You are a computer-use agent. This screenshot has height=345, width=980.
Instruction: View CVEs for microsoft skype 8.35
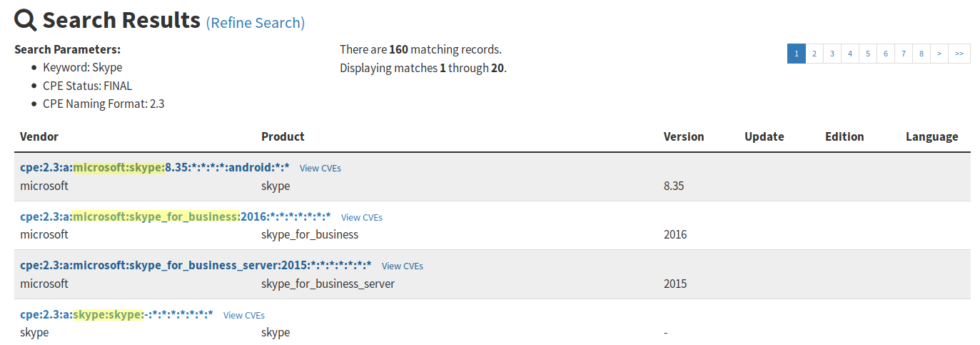coord(320,169)
